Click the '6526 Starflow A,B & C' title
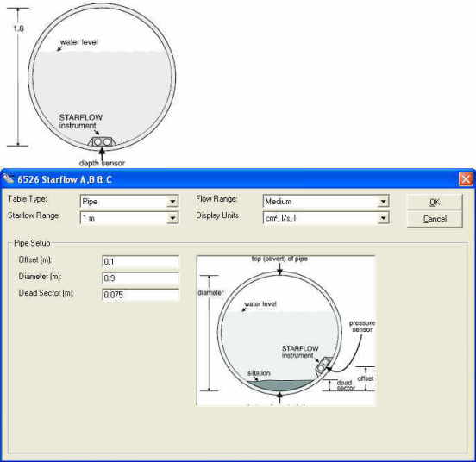The image size is (476, 462). (65, 179)
